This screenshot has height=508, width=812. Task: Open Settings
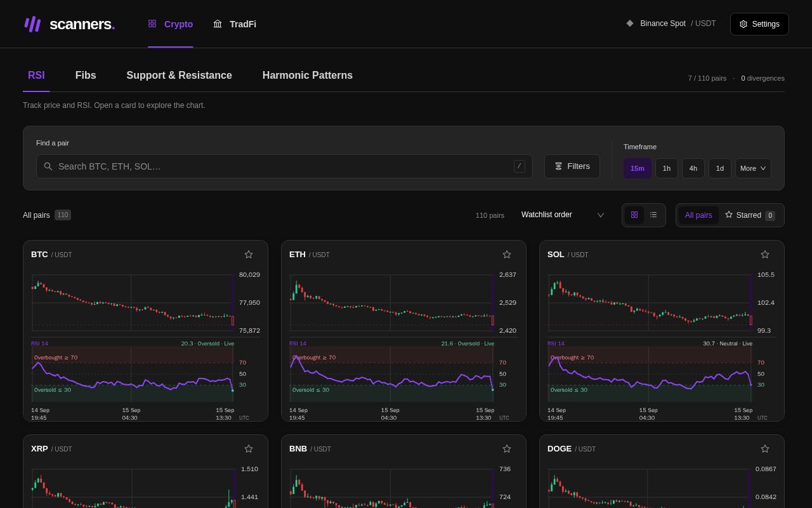point(759,24)
